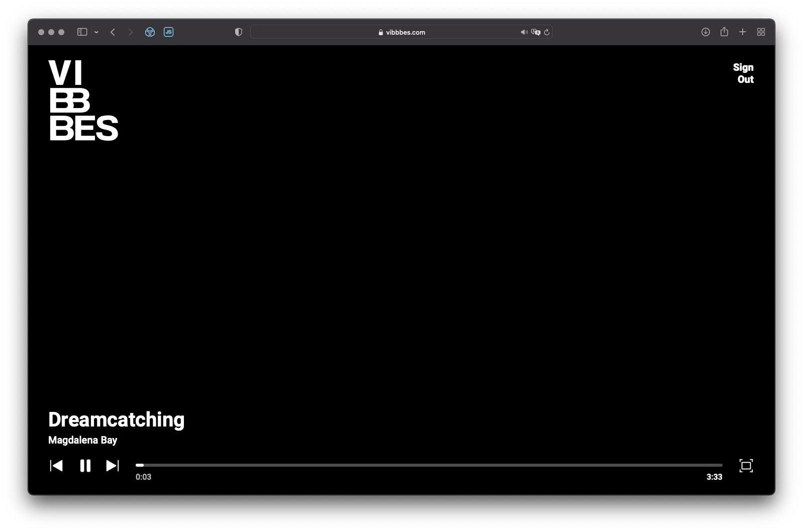Seek within the song progress bar
The height and width of the screenshot is (532, 803).
pos(429,465)
